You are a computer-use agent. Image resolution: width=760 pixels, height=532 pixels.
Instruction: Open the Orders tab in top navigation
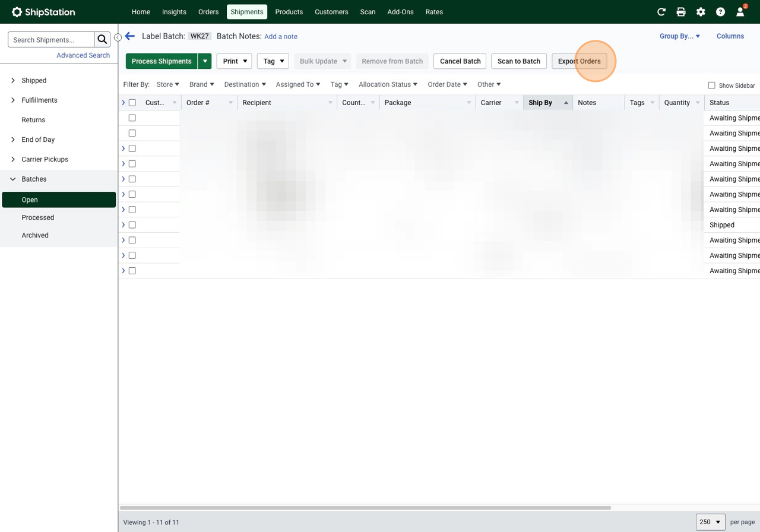coord(208,12)
